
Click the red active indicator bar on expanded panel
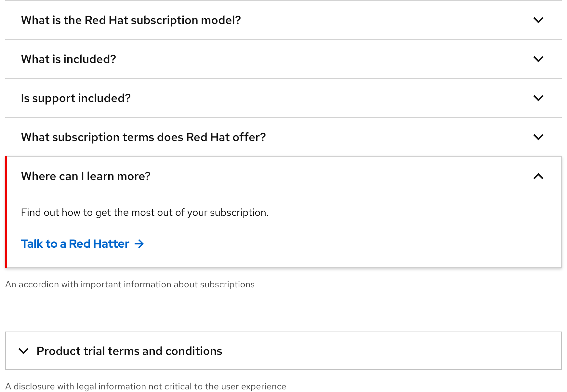click(7, 212)
